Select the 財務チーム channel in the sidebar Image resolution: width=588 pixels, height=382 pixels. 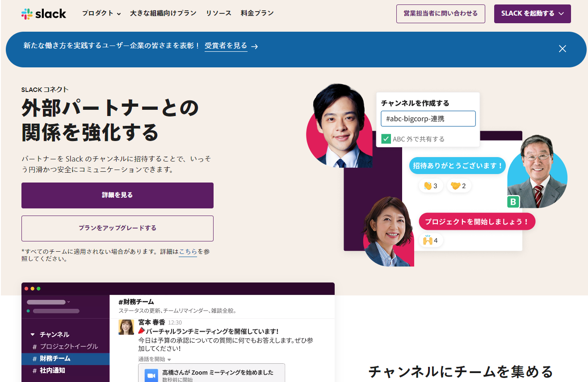click(65, 359)
